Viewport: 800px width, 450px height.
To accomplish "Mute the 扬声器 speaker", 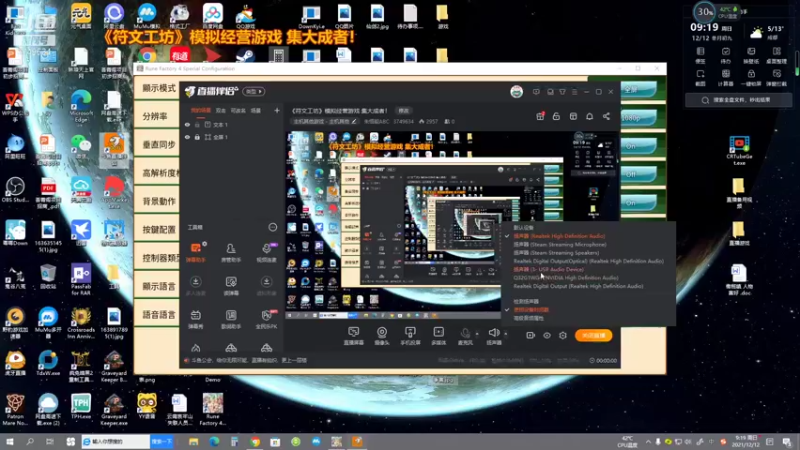I will [494, 336].
